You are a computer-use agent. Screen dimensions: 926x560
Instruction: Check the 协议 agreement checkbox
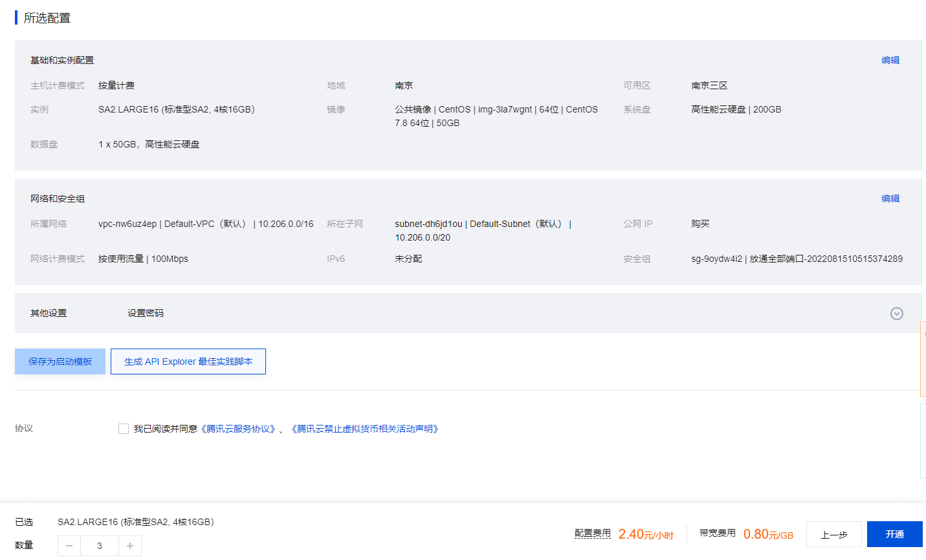(x=123, y=428)
